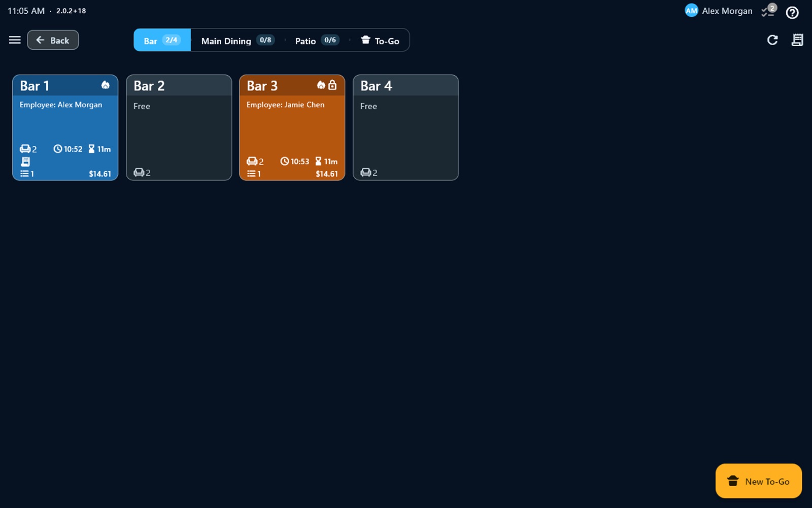Viewport: 812px width, 508px height.
Task: Open the help question mark icon
Action: (x=792, y=13)
